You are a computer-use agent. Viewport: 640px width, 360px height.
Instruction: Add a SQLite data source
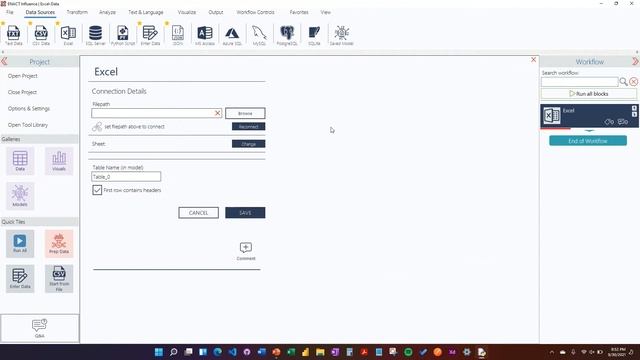[x=314, y=35]
